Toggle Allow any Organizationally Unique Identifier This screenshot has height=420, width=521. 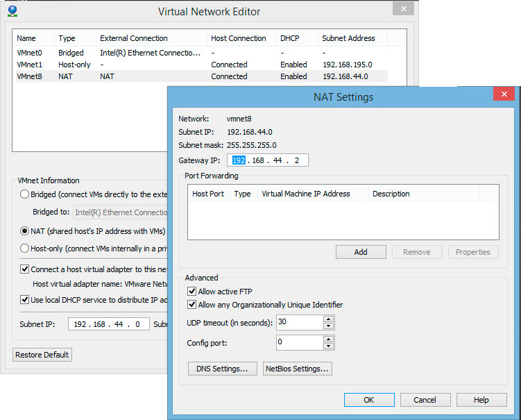192,305
